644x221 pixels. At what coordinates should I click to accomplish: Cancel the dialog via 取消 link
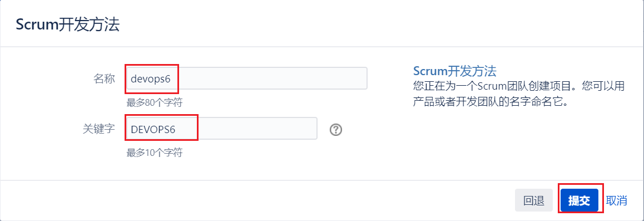click(x=617, y=200)
